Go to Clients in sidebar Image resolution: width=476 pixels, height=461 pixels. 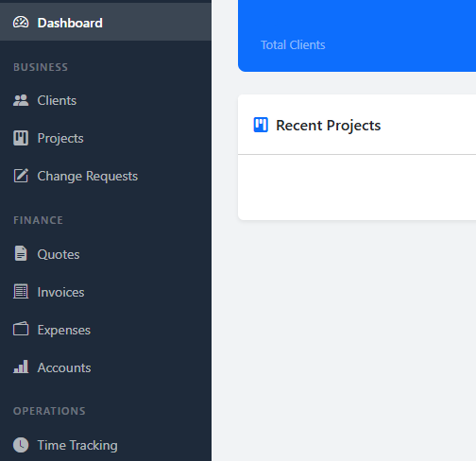click(106, 100)
